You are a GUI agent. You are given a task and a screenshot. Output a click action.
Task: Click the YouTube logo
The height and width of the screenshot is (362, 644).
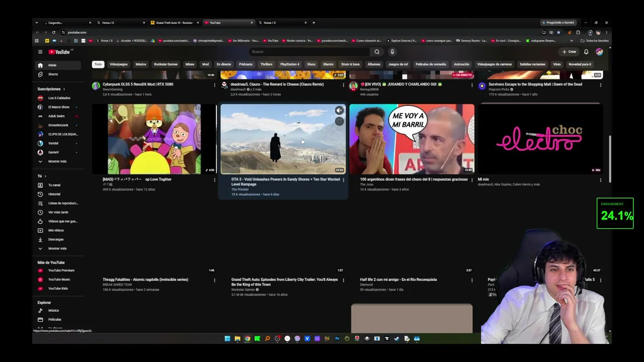point(59,52)
